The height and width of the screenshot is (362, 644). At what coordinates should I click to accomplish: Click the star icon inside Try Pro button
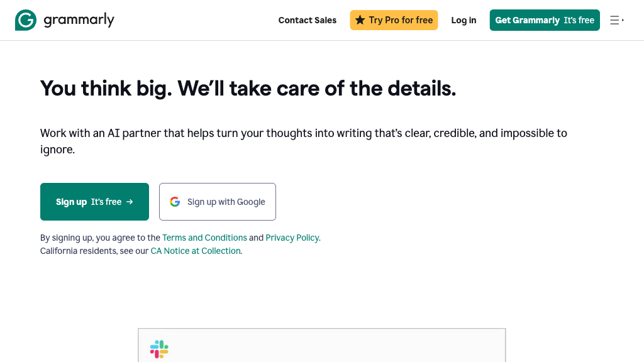[x=360, y=20]
